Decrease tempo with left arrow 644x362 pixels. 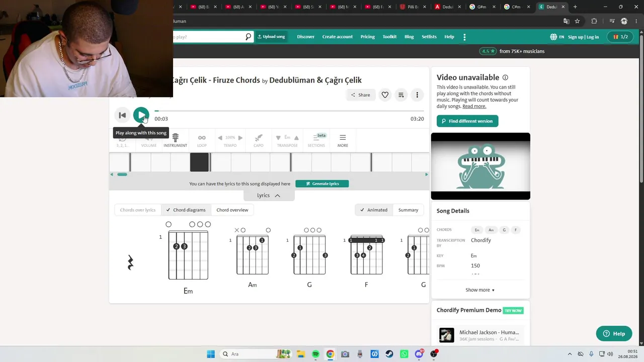(x=220, y=138)
